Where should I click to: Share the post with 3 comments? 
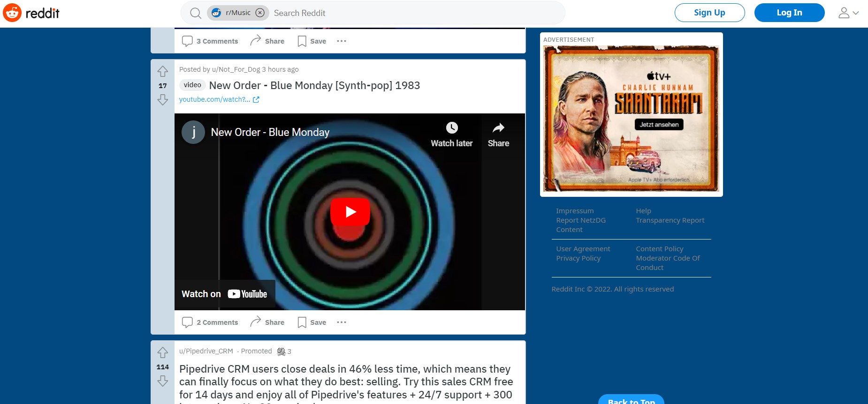tap(267, 41)
